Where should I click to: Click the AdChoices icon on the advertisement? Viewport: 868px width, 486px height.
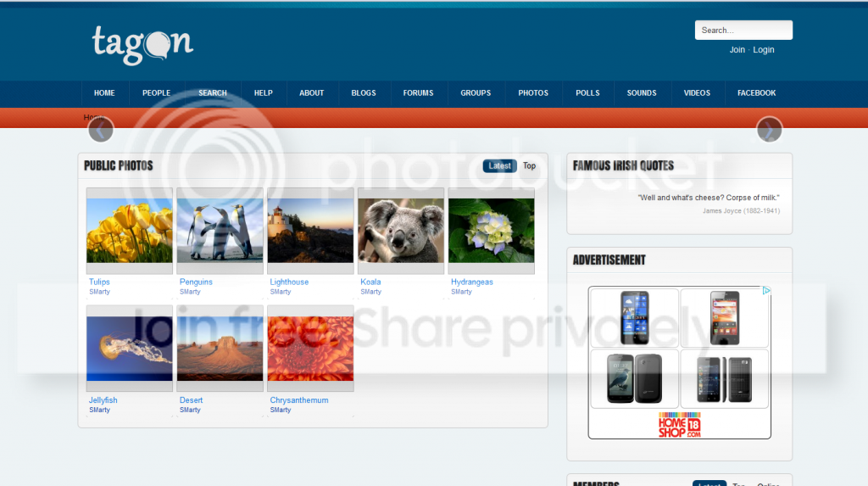click(766, 291)
